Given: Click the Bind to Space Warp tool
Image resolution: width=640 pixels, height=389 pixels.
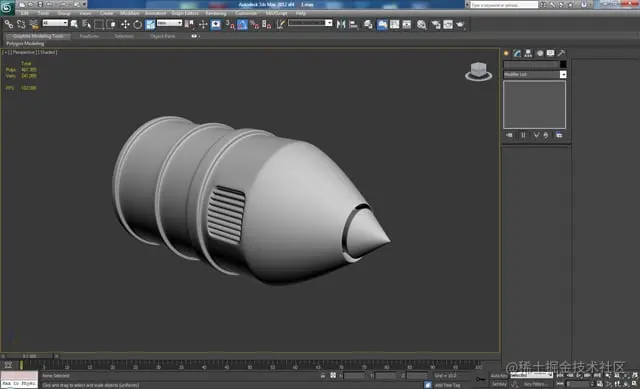Looking at the screenshot, I should 34,24.
